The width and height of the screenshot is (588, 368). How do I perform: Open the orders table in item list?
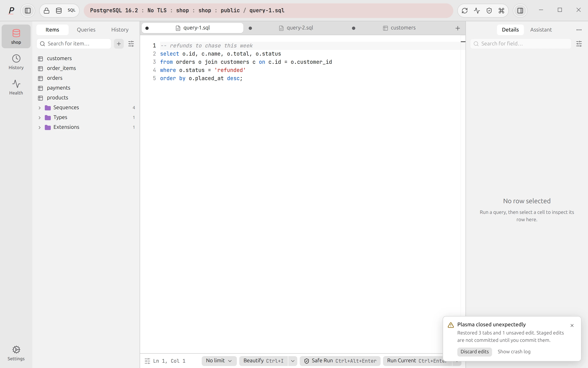coord(86,78)
